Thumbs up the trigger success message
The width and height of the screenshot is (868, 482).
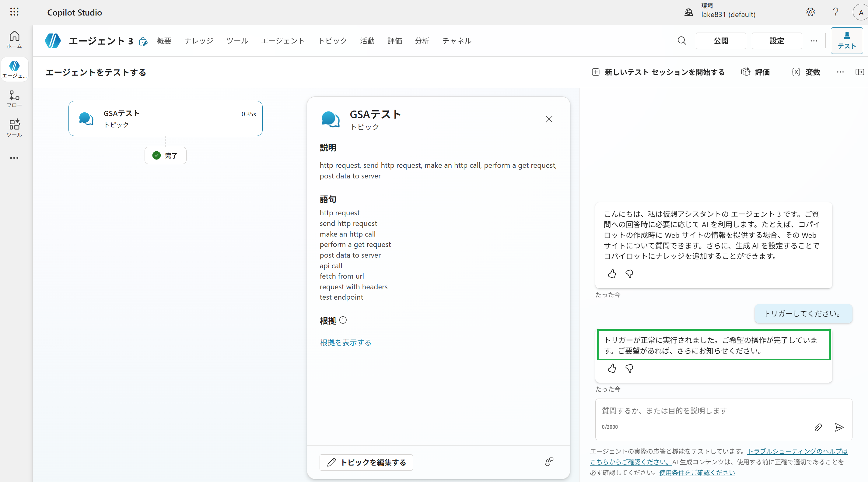pos(612,368)
